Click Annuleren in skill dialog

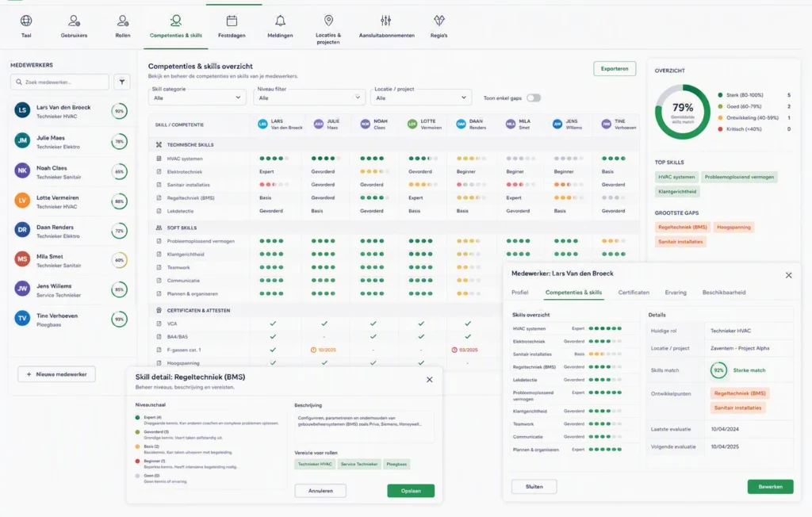[x=320, y=491]
